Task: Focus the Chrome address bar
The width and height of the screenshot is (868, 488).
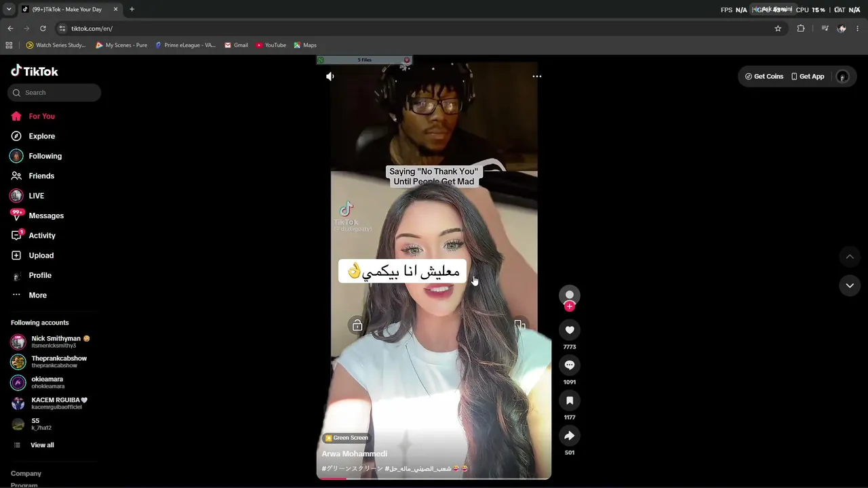Action: pyautogui.click(x=414, y=28)
